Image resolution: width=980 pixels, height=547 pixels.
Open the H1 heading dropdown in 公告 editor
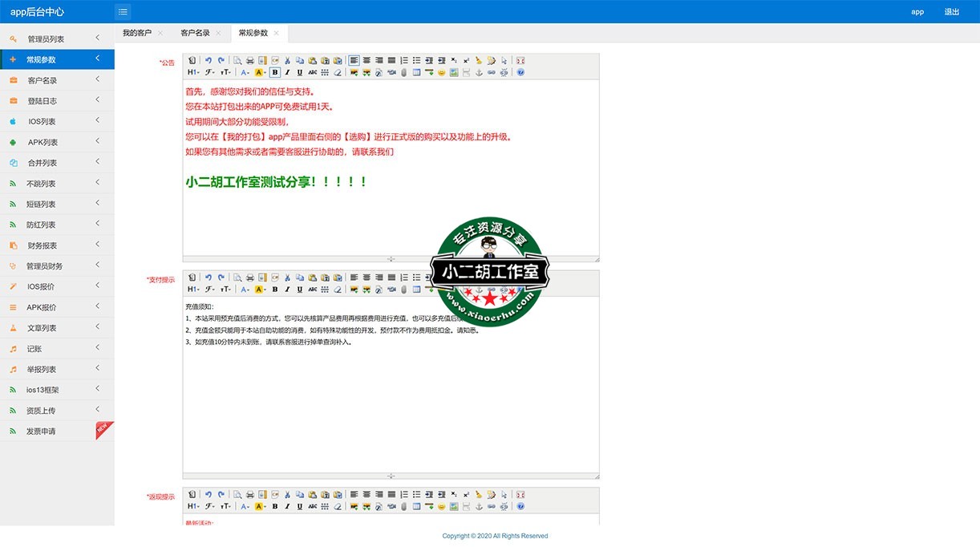click(x=193, y=72)
